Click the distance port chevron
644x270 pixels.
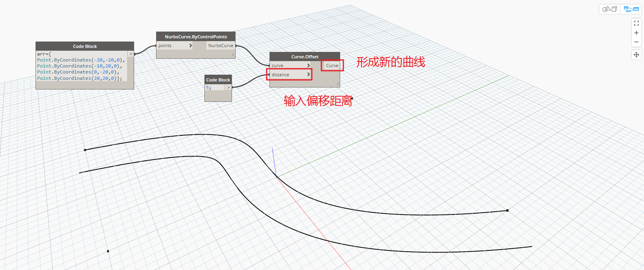click(x=308, y=74)
